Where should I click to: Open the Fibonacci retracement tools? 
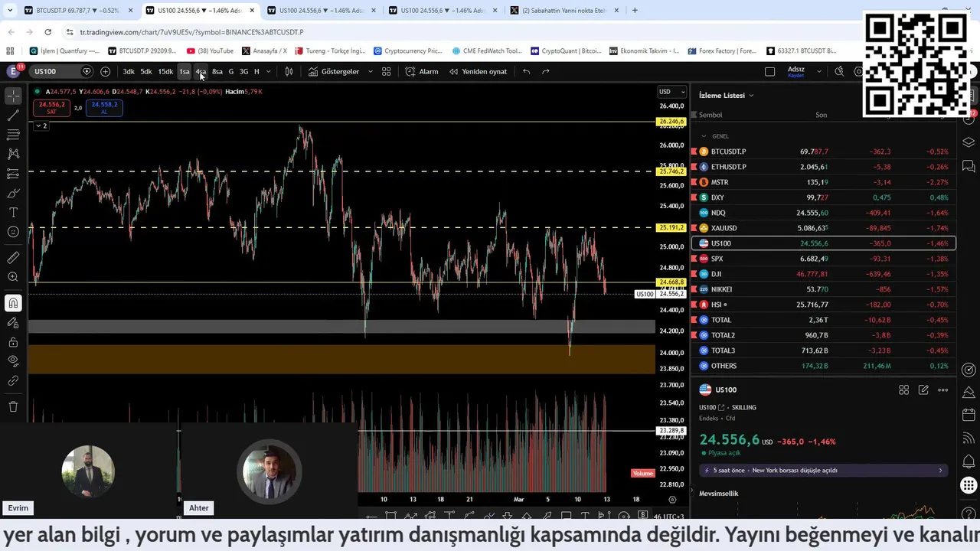13,135
